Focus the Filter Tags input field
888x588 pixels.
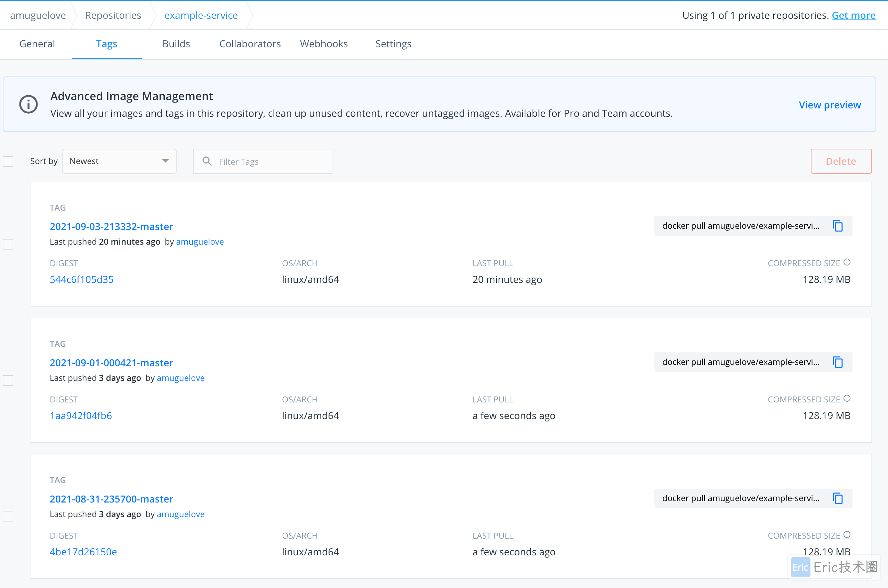pyautogui.click(x=263, y=161)
